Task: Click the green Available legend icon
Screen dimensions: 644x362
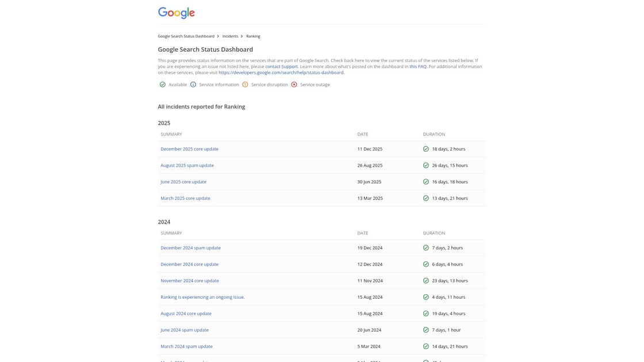Action: click(x=161, y=84)
